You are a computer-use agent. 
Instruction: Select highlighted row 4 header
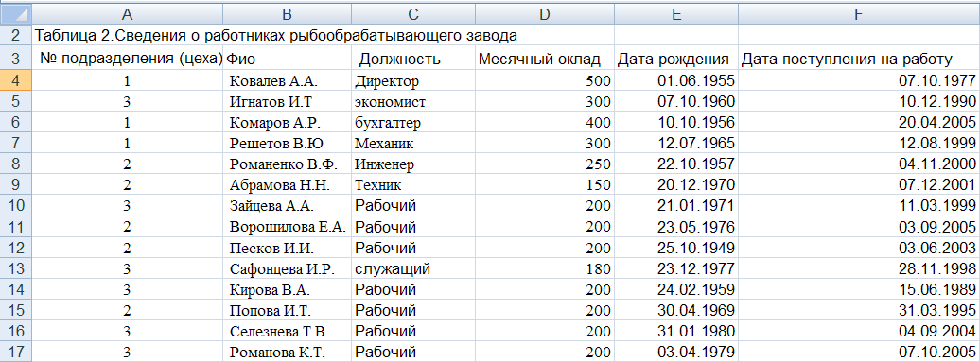pos(15,80)
